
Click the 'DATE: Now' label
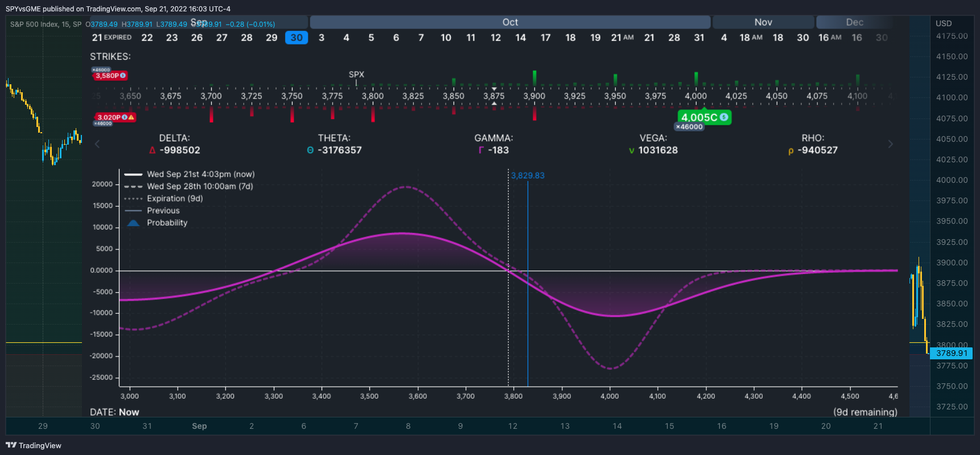[114, 412]
